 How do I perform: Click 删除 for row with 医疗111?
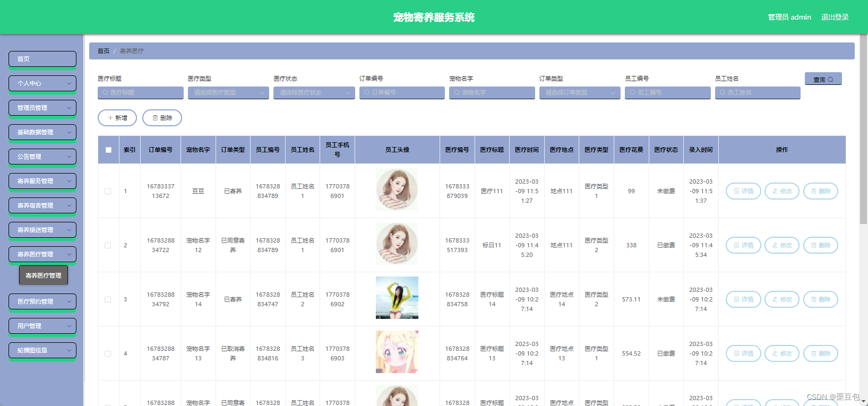tap(821, 191)
